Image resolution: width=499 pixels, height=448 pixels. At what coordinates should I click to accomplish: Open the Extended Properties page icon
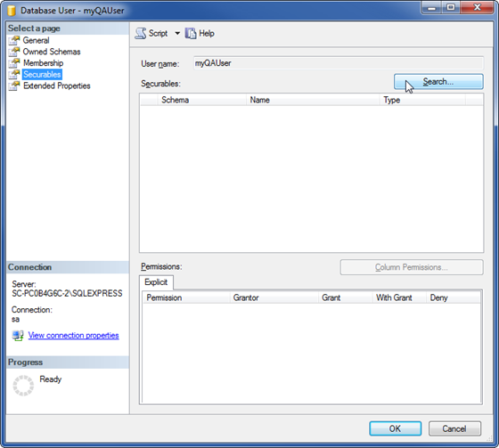14,86
